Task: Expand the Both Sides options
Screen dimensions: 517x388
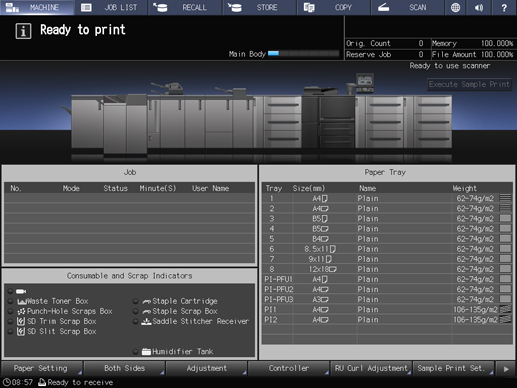Action: tap(124, 368)
